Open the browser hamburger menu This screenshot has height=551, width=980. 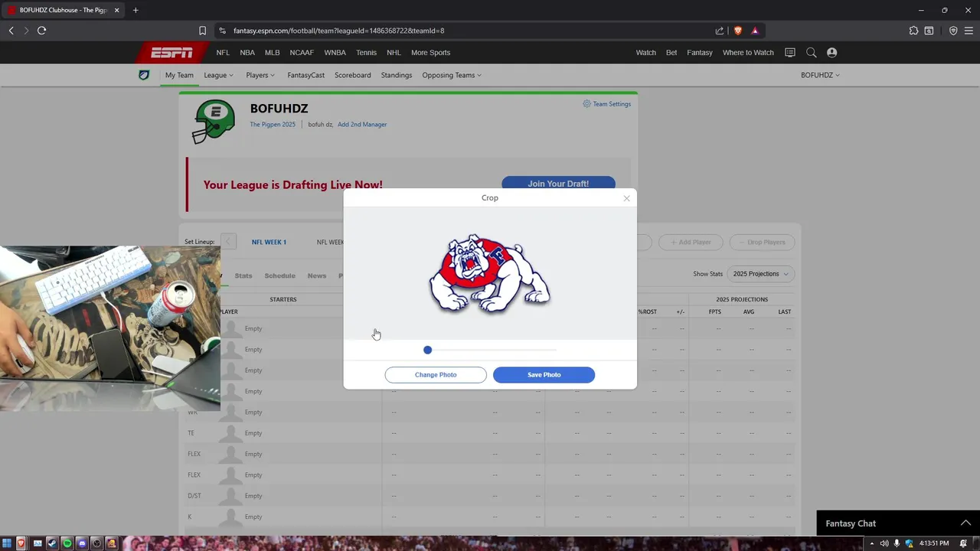tap(969, 31)
